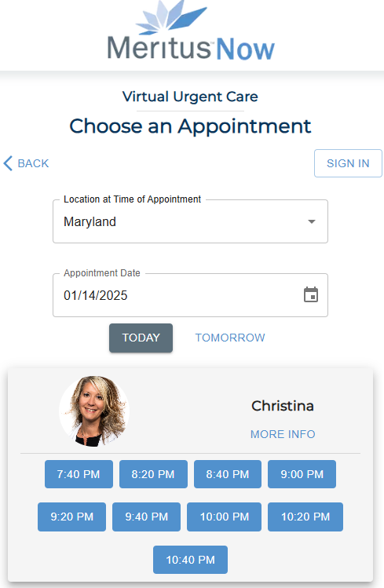Click the MeritusNow logo

coord(191,31)
